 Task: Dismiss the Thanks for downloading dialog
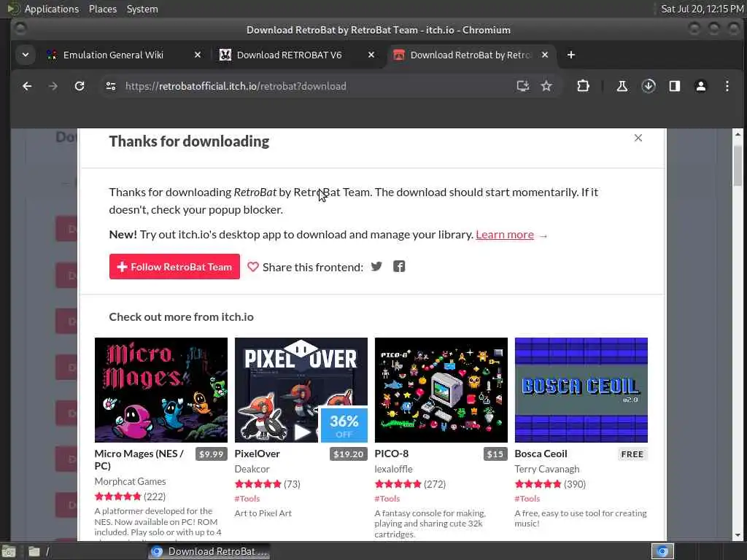click(638, 138)
